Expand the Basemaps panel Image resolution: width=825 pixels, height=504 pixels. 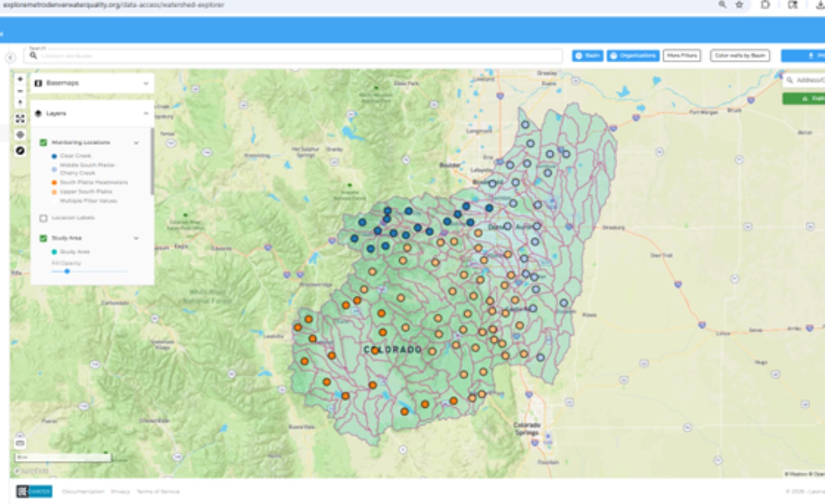point(146,83)
